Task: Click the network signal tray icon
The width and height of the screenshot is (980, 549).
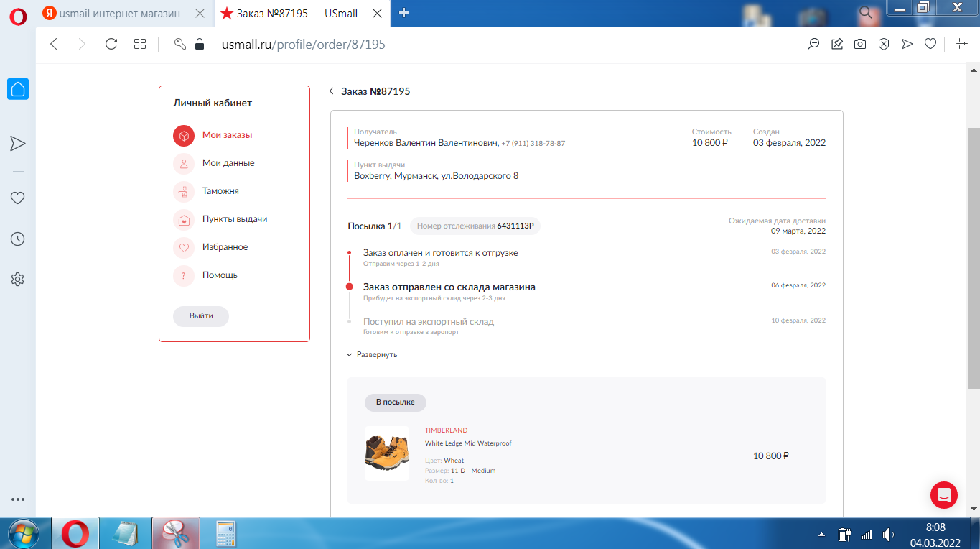Action: (867, 535)
